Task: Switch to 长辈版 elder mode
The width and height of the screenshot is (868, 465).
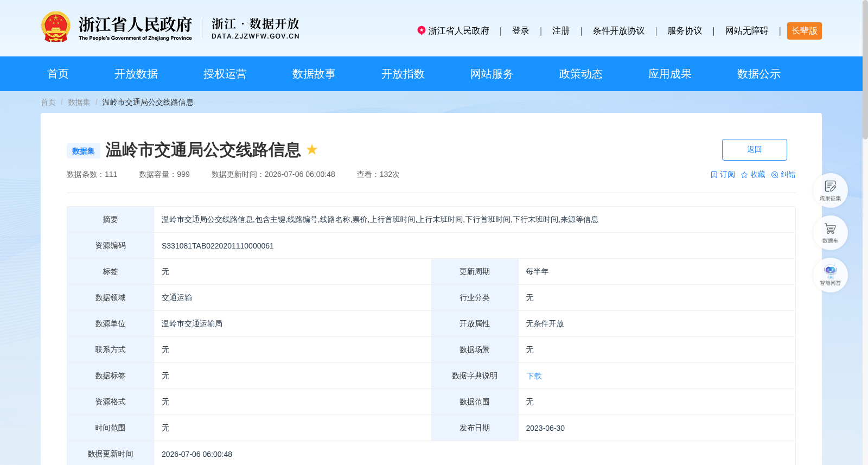Action: tap(805, 31)
